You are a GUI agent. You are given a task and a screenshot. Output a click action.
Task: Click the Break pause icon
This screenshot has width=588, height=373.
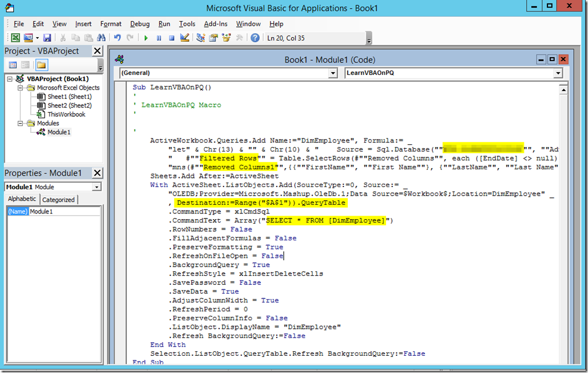158,38
